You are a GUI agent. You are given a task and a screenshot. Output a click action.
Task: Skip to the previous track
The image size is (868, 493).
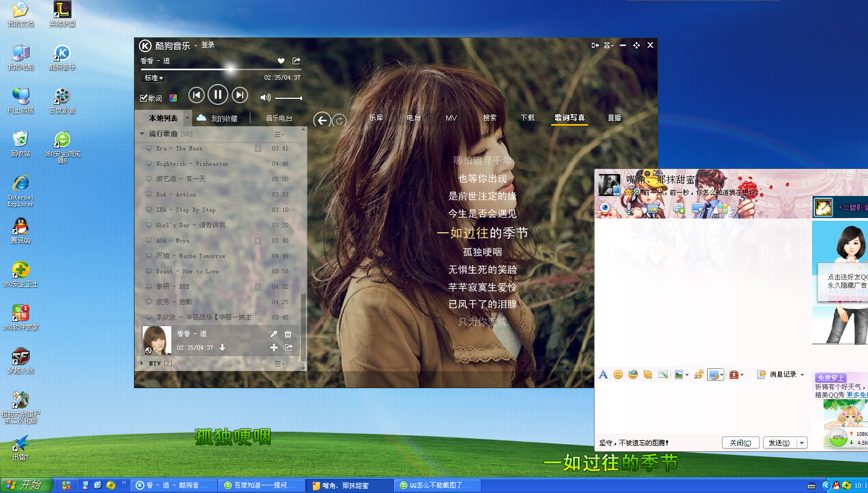tap(196, 96)
